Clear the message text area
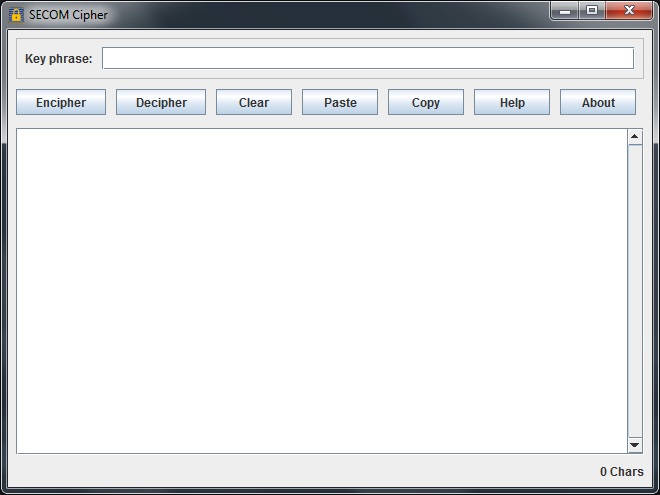The height and width of the screenshot is (495, 660). click(x=254, y=102)
